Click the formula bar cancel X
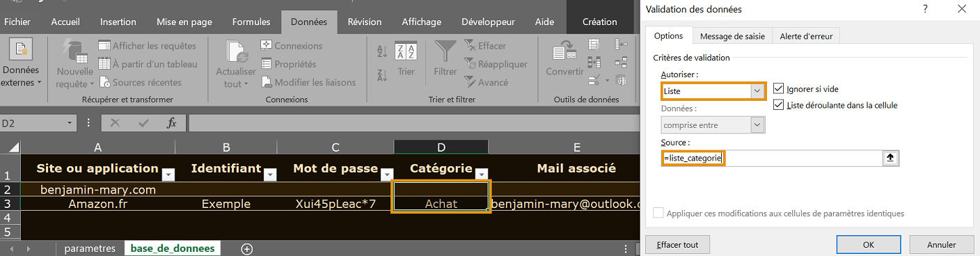The width and height of the screenshot is (980, 256). pyautogui.click(x=116, y=123)
